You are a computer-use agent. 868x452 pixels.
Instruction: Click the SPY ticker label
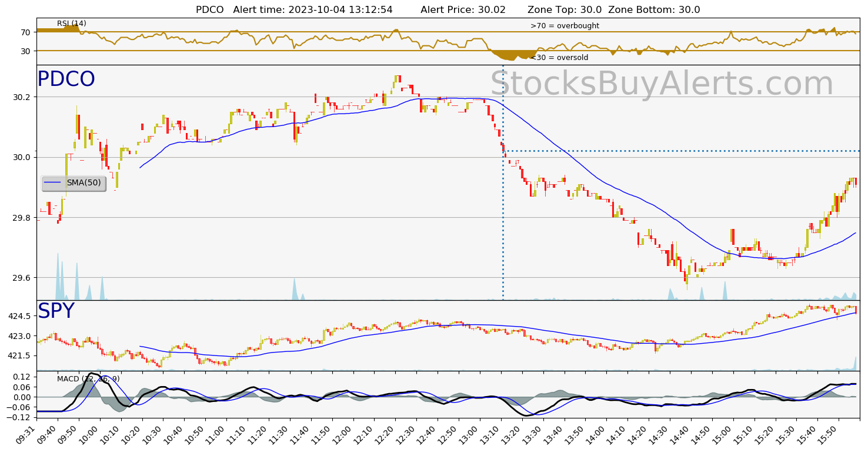point(56,311)
